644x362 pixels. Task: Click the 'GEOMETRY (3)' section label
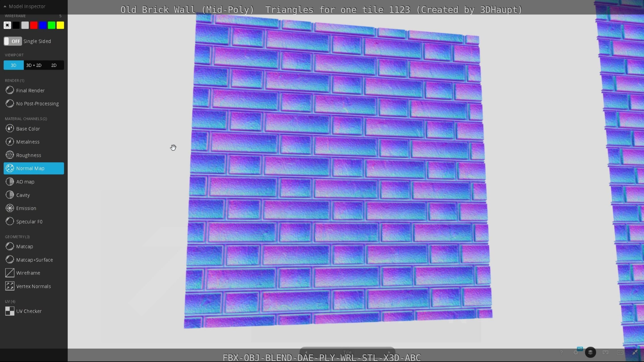[x=17, y=237]
